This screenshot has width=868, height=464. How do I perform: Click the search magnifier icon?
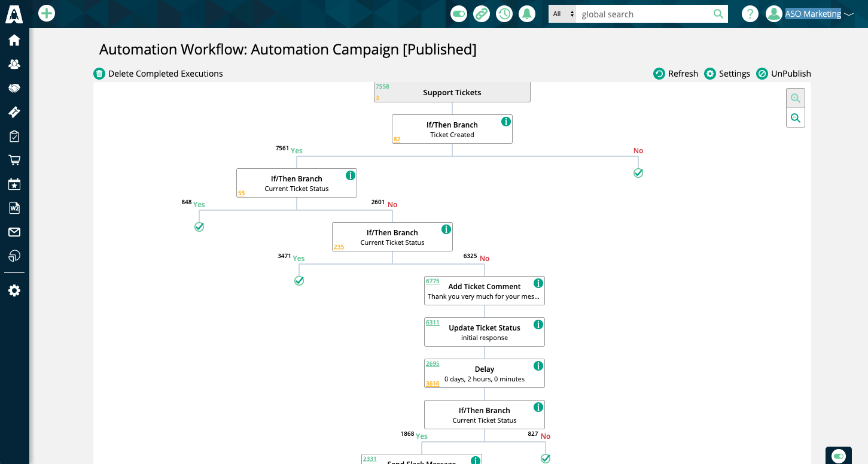click(x=718, y=14)
